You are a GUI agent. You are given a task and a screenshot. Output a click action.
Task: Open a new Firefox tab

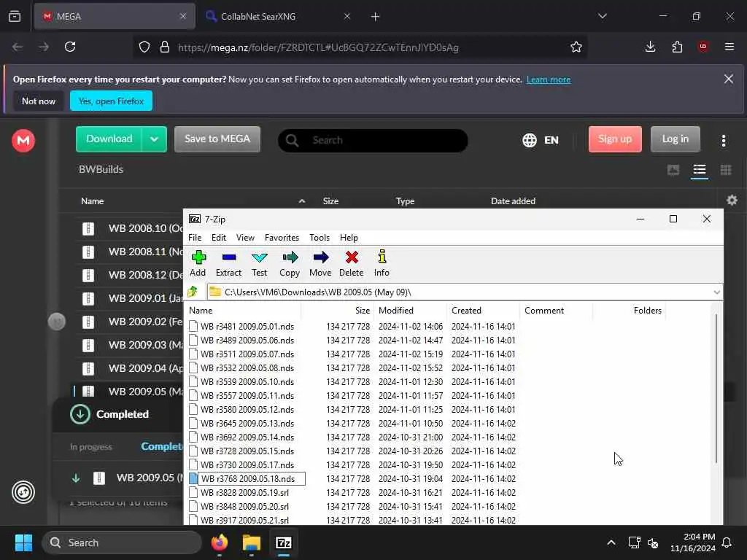tap(375, 16)
